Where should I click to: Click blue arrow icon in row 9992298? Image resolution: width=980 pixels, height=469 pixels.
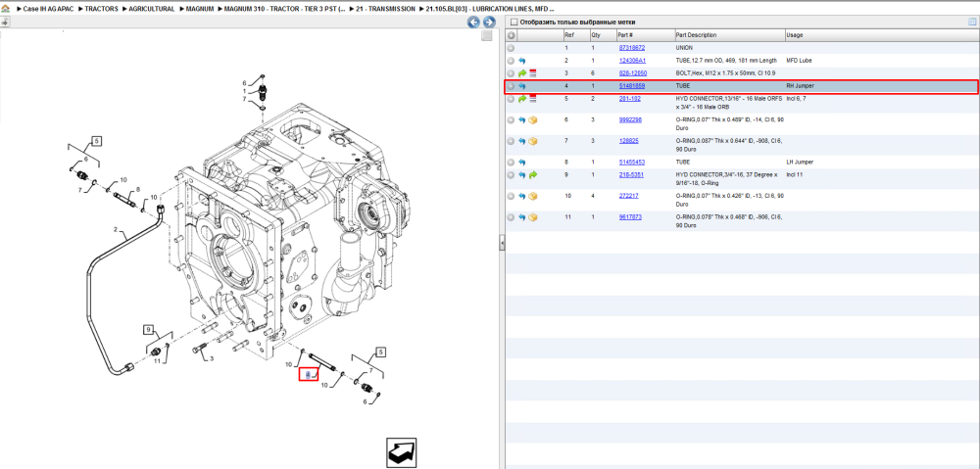coord(522,119)
